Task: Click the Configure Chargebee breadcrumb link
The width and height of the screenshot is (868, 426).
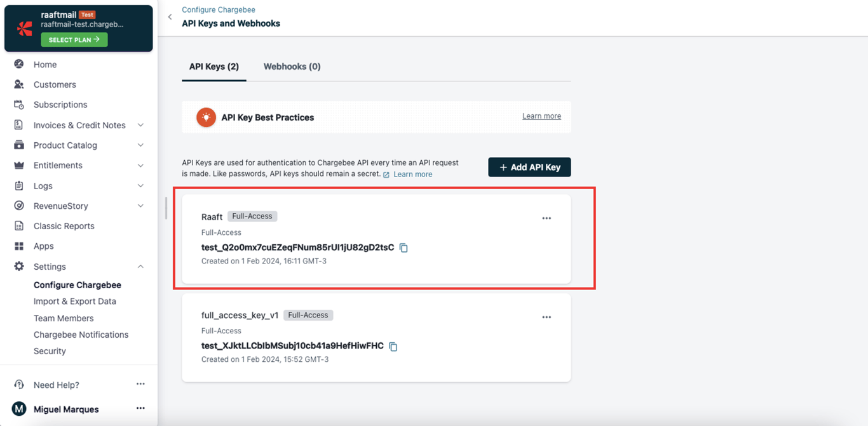Action: 219,10
